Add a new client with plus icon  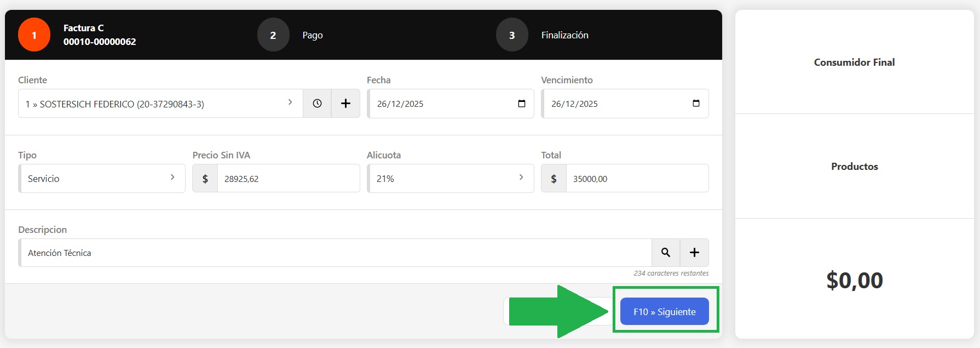click(345, 104)
